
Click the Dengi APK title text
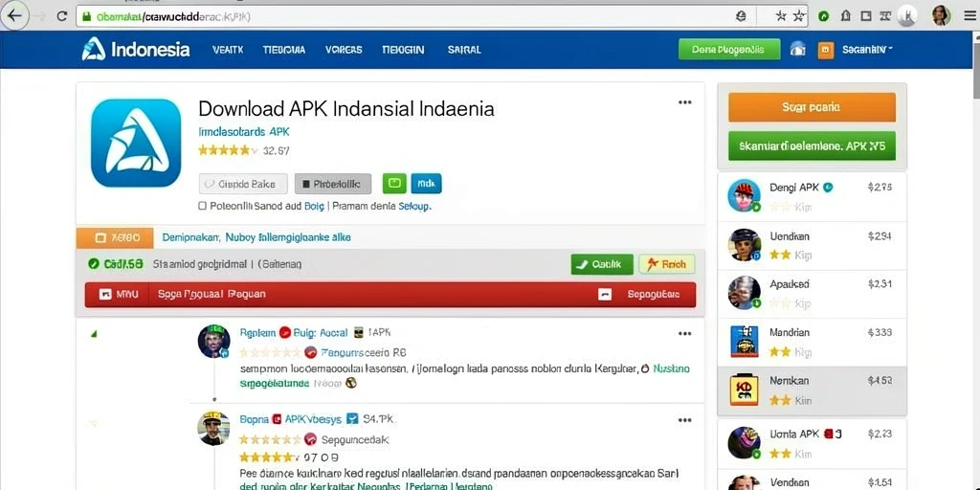pyautogui.click(x=793, y=187)
